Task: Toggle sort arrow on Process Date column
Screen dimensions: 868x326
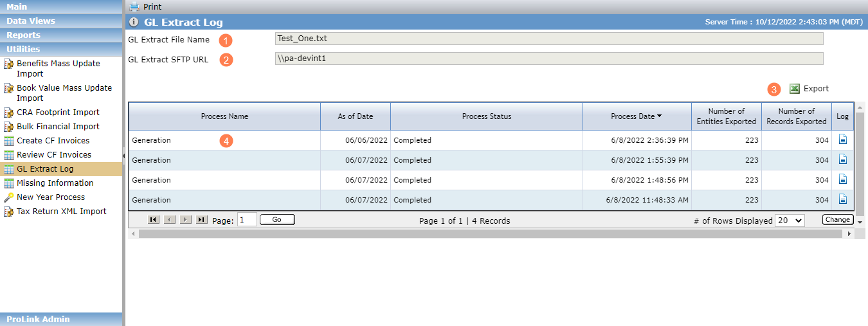Action: point(660,116)
